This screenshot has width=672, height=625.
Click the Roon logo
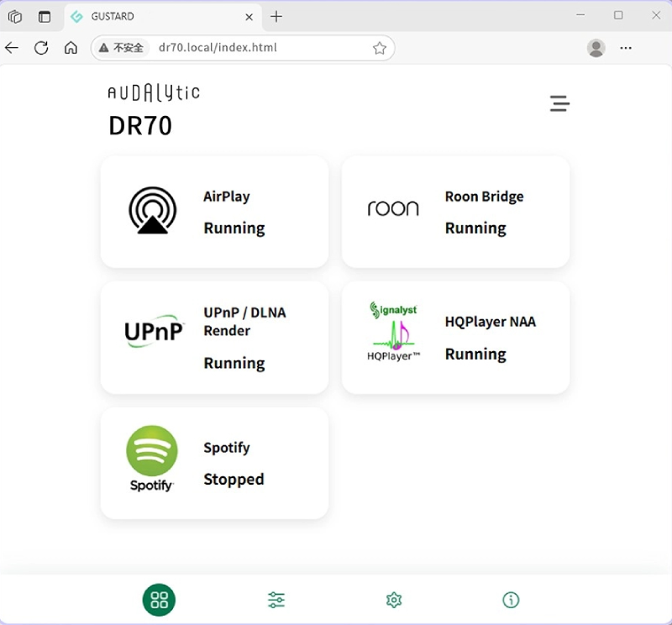[393, 208]
